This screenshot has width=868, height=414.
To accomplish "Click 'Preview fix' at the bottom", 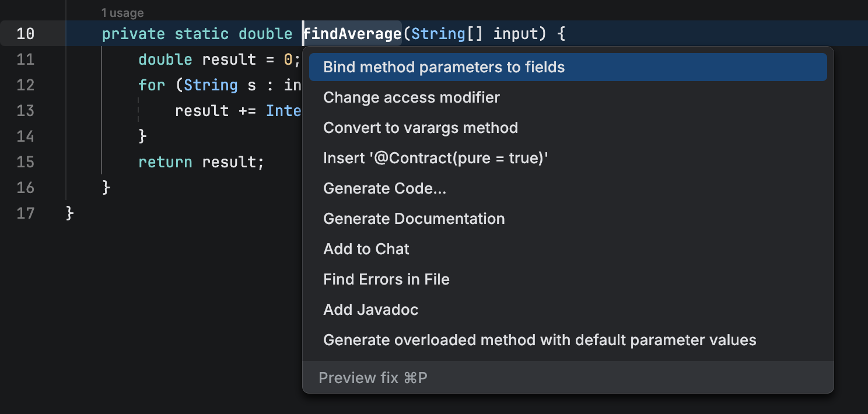I will [372, 378].
